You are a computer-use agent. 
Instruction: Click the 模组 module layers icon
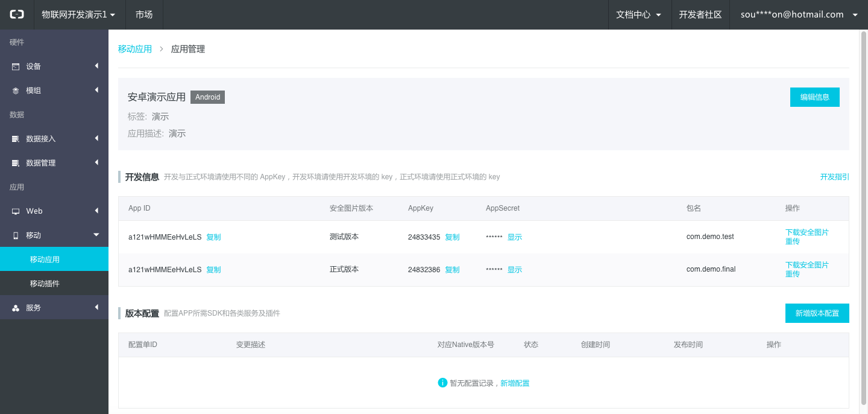coord(16,91)
